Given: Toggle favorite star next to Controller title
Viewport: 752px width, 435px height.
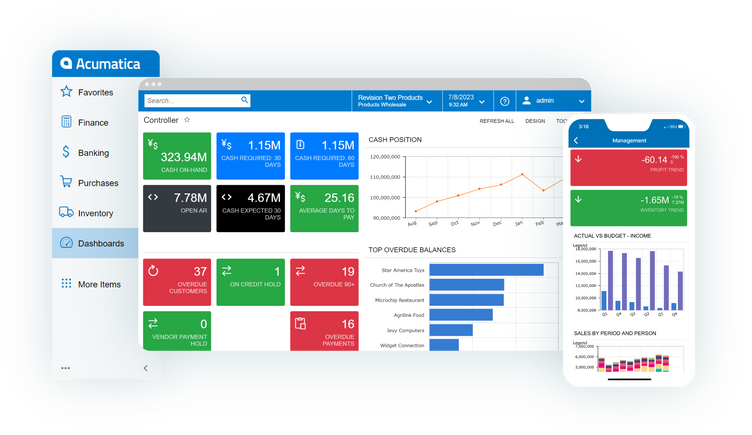Looking at the screenshot, I should click(x=187, y=120).
